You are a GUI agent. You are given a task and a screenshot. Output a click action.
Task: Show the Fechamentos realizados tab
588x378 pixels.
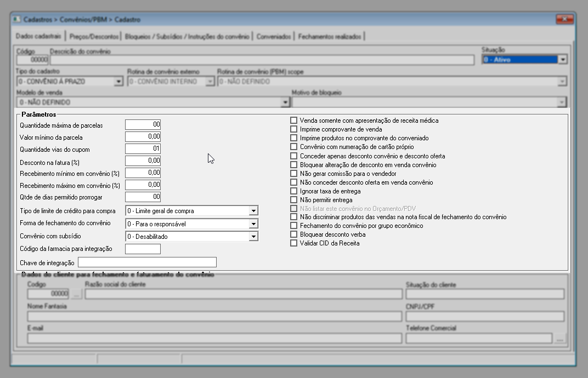click(330, 36)
